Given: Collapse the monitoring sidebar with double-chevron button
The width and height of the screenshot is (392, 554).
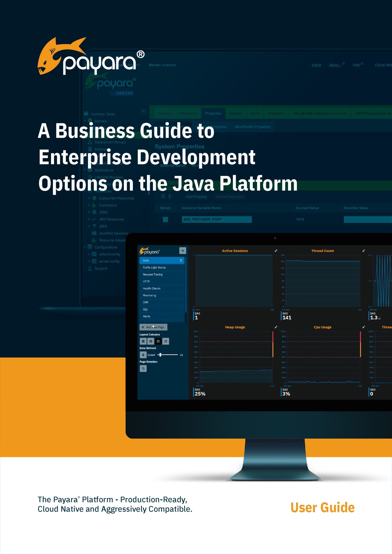Looking at the screenshot, I should 182,251.
